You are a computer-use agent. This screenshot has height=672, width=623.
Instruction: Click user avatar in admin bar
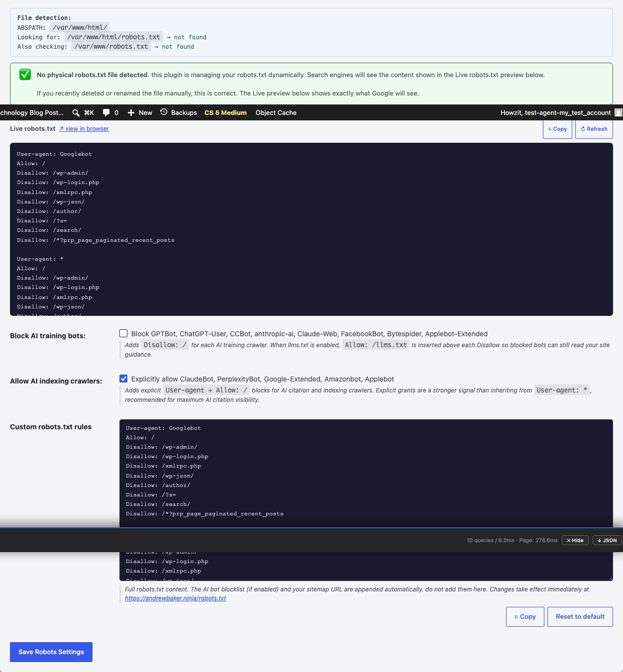(x=619, y=113)
